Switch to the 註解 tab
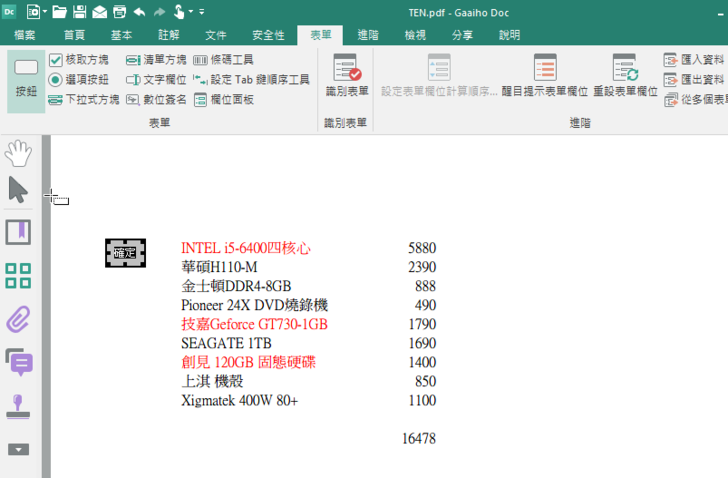Image resolution: width=728 pixels, height=478 pixels. 169,35
